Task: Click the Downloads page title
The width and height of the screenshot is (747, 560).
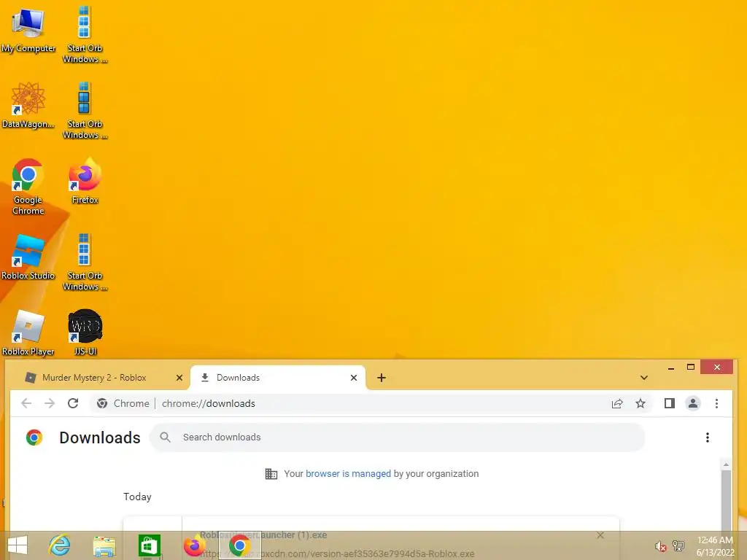Action: (x=99, y=437)
